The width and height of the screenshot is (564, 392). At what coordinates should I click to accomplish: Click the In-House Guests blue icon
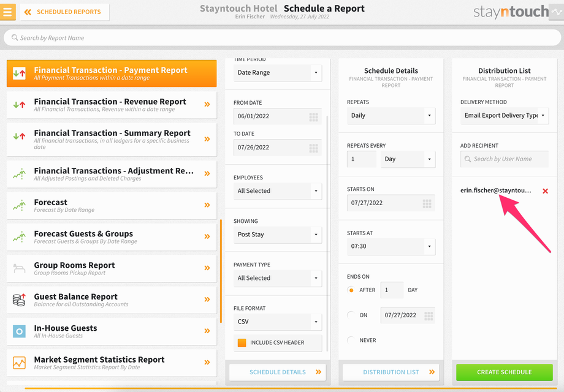(x=19, y=331)
